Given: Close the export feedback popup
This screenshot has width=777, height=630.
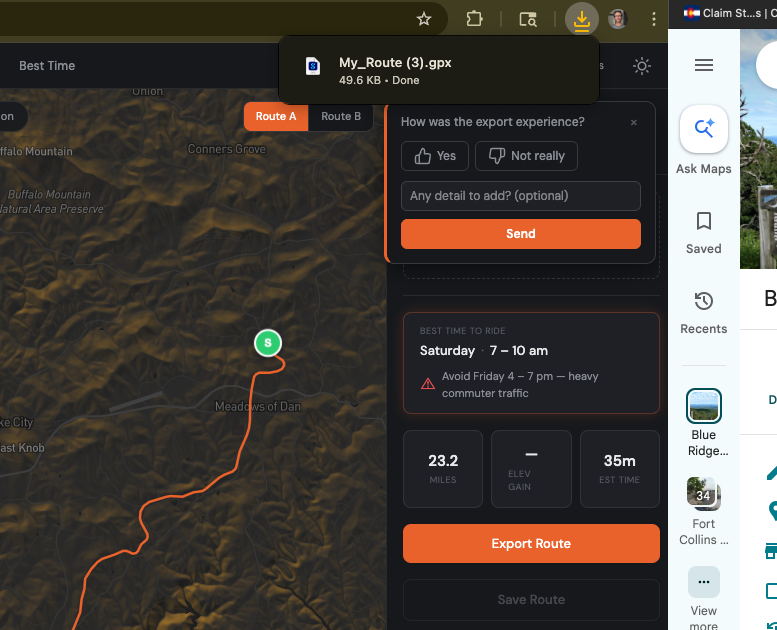Looking at the screenshot, I should click(x=634, y=122).
